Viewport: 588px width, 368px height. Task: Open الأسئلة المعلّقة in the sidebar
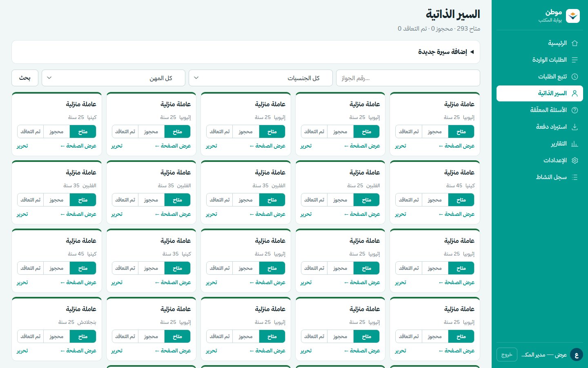pos(540,110)
